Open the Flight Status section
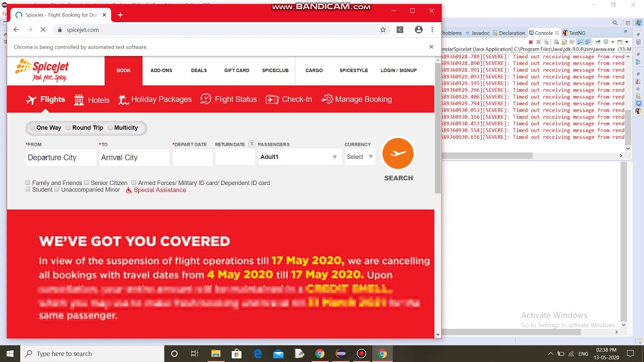The width and height of the screenshot is (644, 362). tap(228, 99)
